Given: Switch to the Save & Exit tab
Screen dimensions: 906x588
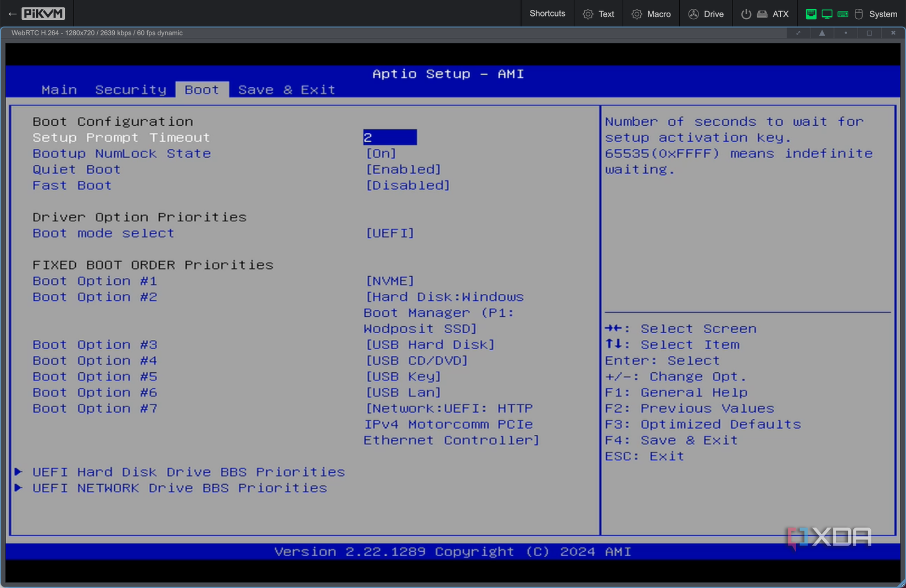Looking at the screenshot, I should tap(286, 89).
